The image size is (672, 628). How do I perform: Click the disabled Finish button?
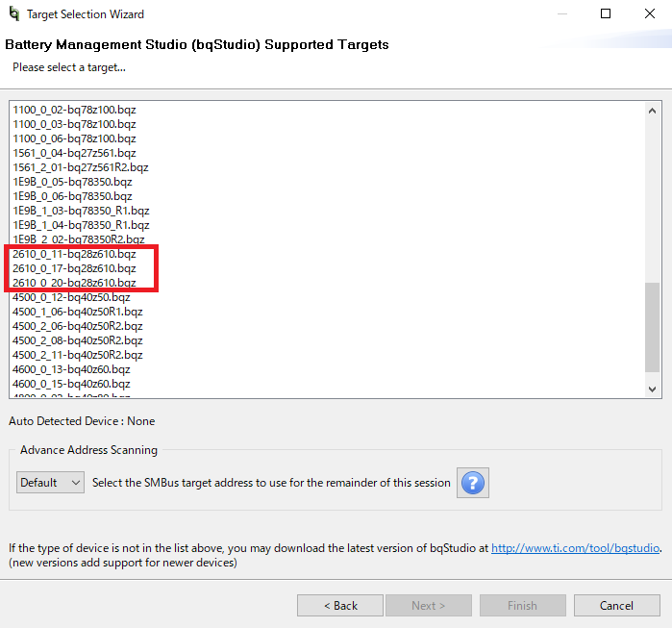(x=523, y=605)
